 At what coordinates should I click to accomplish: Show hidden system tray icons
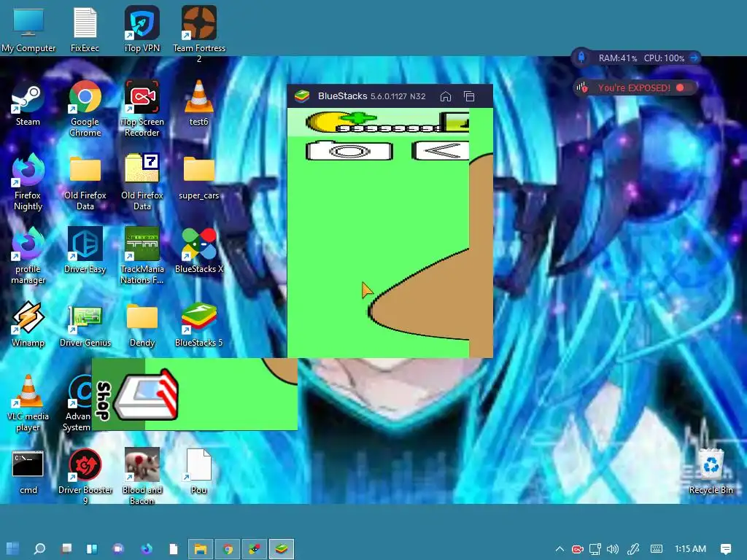coord(560,549)
